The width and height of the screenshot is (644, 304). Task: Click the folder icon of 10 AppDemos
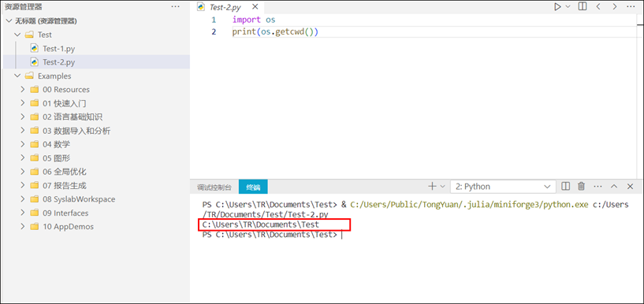click(x=35, y=227)
